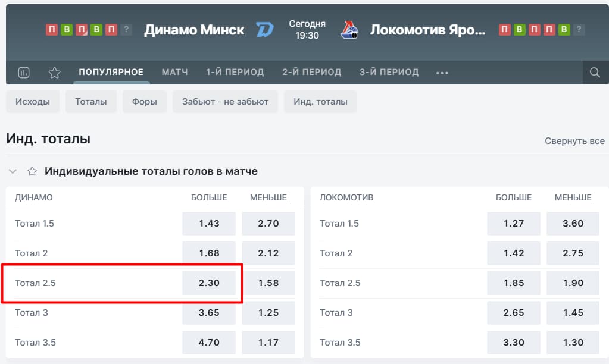609x364 pixels.
Task: Select Lokomotiv Total 2 under odds 2.75
Action: tap(573, 253)
